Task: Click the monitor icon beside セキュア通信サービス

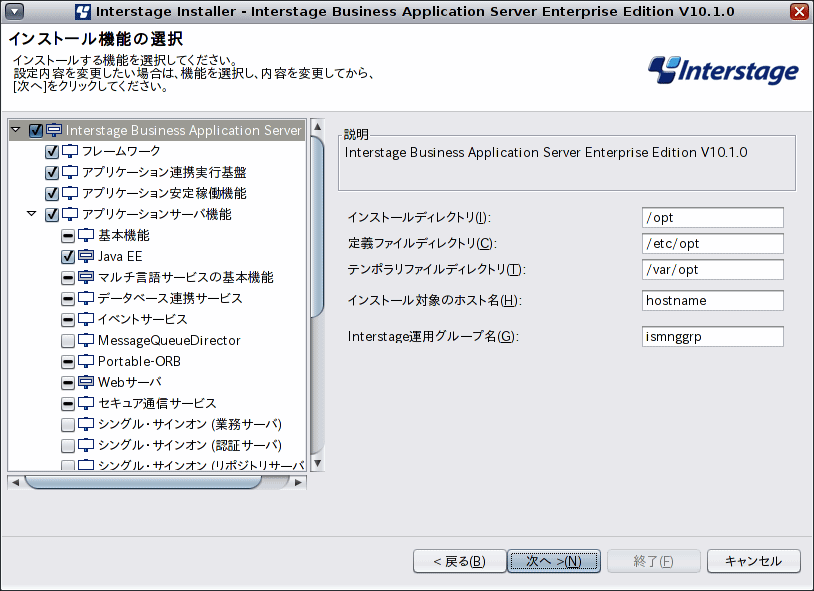Action: tap(86, 403)
